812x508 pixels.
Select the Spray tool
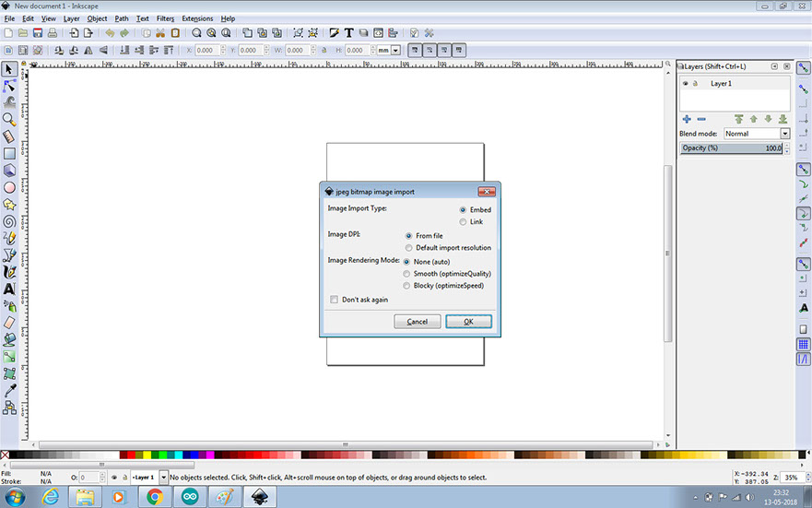coord(9,306)
